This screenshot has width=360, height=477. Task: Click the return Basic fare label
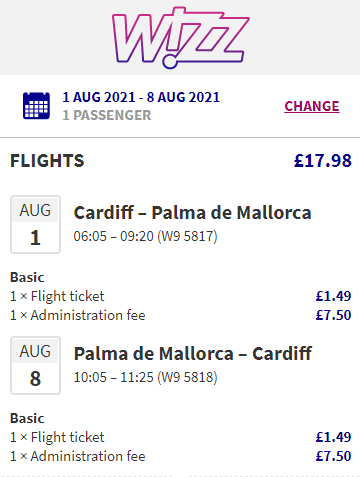[27, 418]
